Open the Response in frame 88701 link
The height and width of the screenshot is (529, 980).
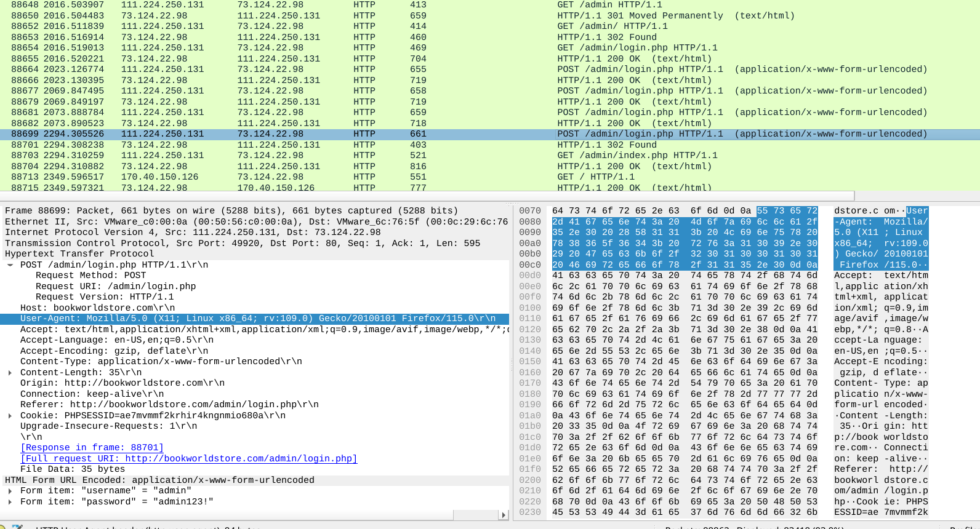click(92, 448)
